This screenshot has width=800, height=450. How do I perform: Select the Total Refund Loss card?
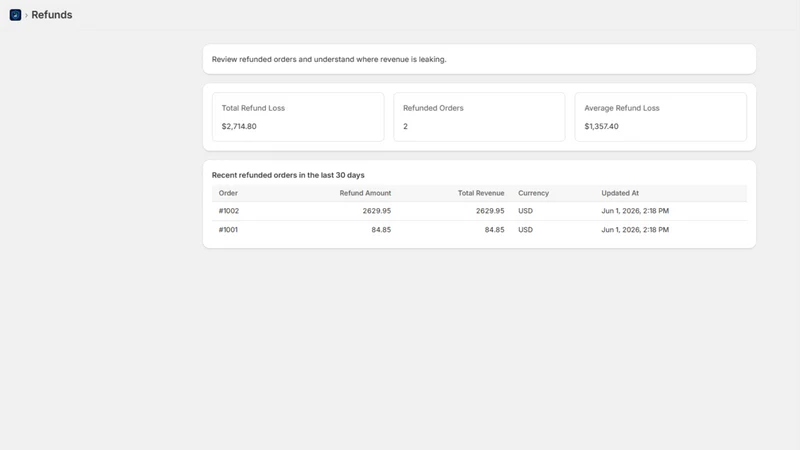298,117
